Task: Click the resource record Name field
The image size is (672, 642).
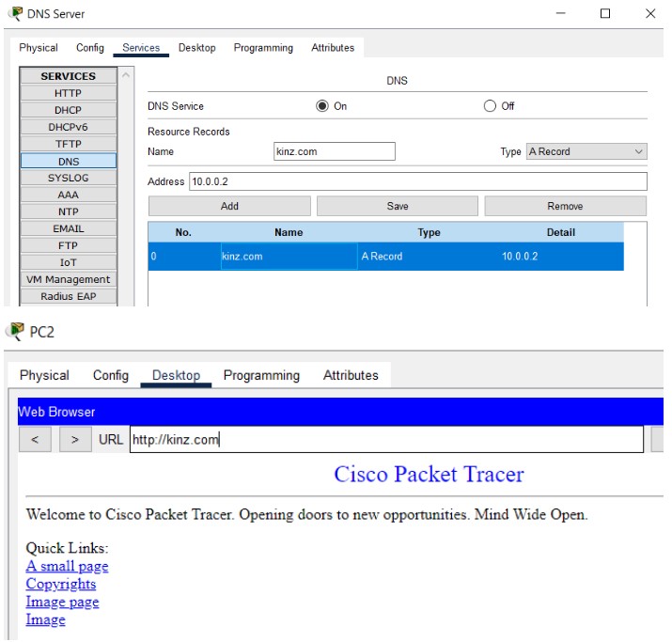Action: 335,151
